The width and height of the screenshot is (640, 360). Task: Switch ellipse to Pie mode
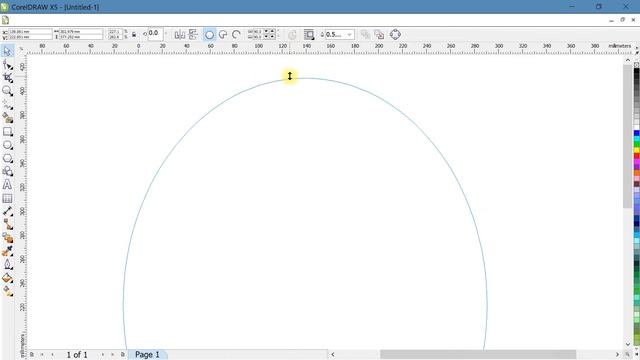pos(223,35)
